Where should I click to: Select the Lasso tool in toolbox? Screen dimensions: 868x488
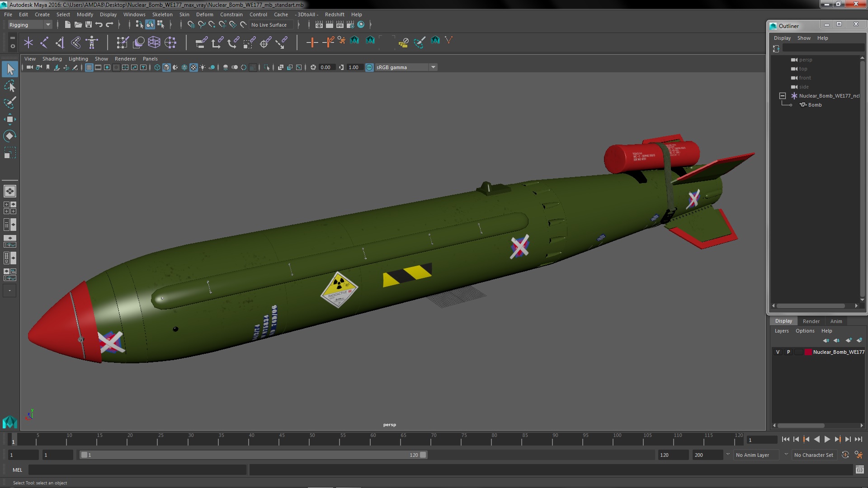click(x=9, y=86)
